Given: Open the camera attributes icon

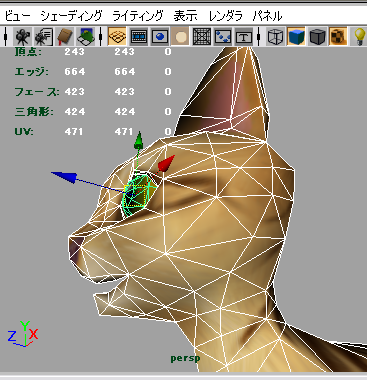Looking at the screenshot, I should 43,36.
